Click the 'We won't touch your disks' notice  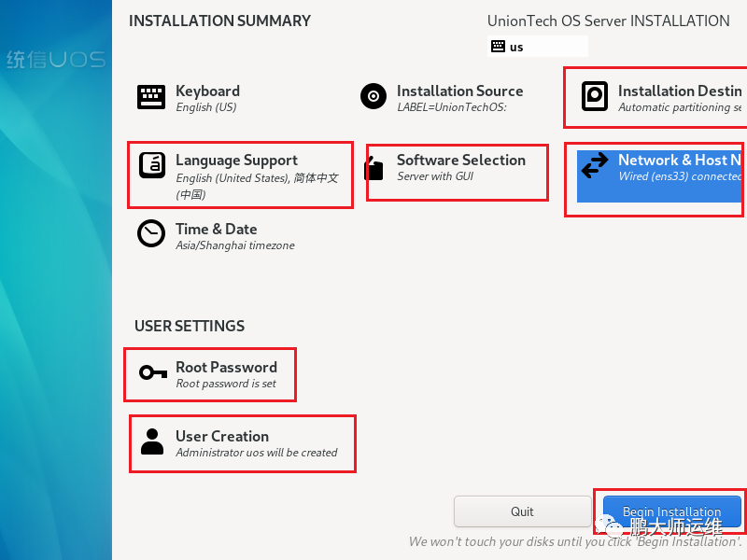(575, 542)
